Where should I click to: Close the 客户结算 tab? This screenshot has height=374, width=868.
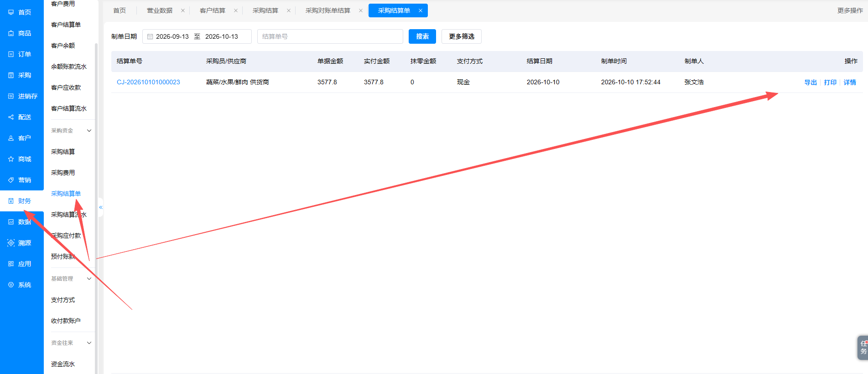(x=236, y=10)
